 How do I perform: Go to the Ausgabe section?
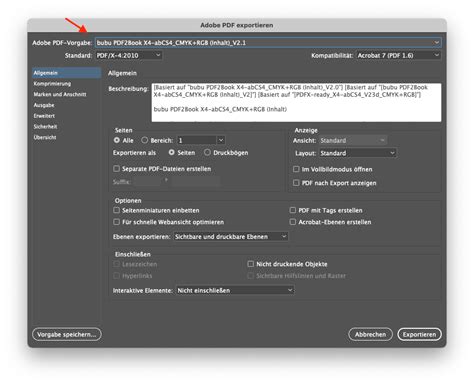pos(44,105)
